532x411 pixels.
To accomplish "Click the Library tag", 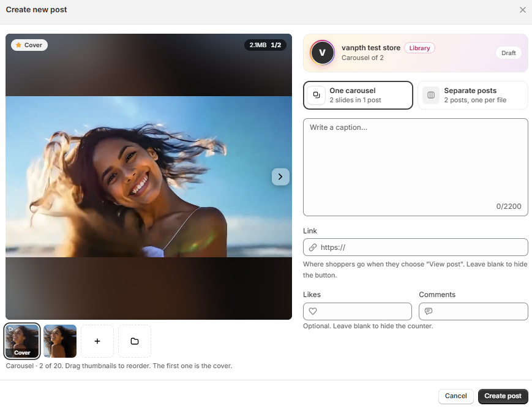I will point(419,48).
